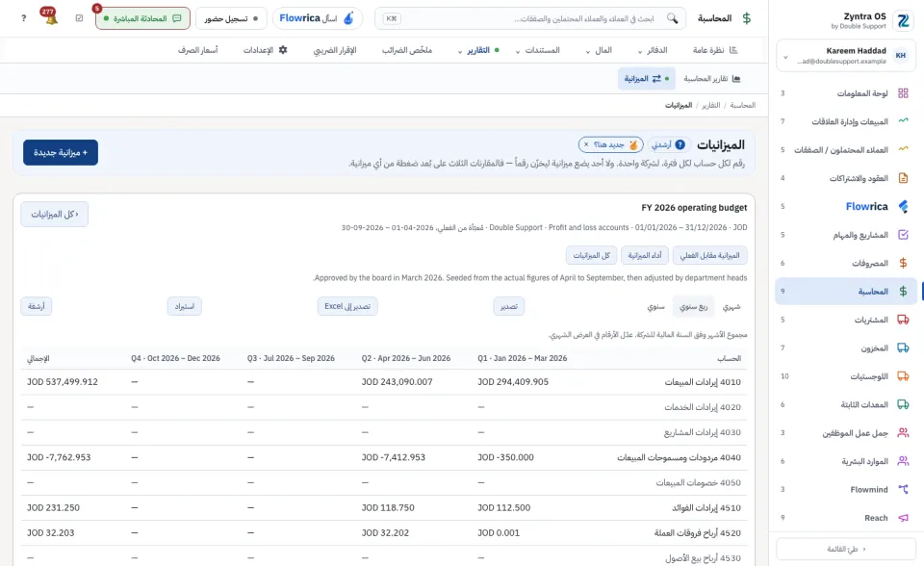924x566 pixels.
Task: Open the Logistics truck icon (اللوجستيات)
Action: pos(903,376)
